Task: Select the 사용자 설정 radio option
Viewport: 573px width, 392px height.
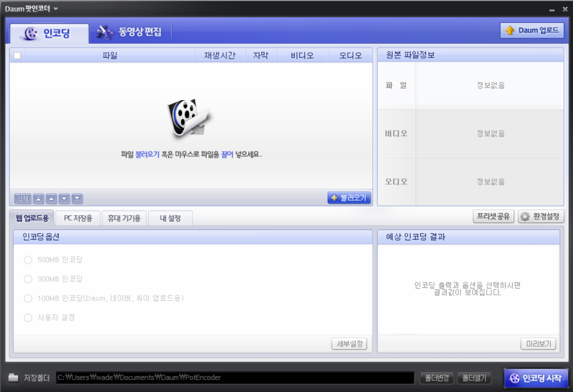Action: (x=28, y=318)
